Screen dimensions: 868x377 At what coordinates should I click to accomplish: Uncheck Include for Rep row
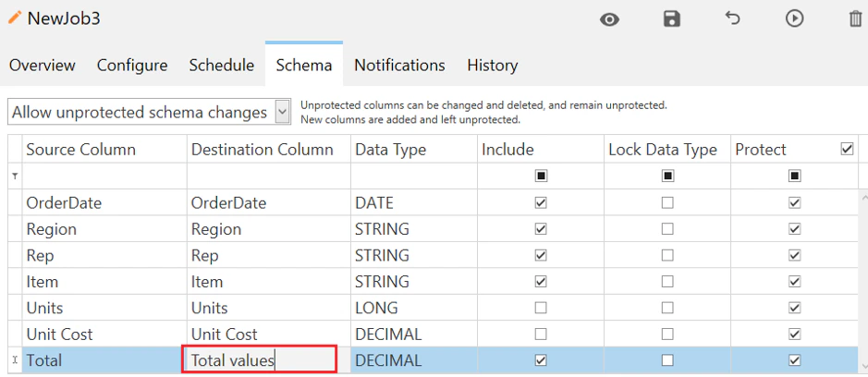pyautogui.click(x=541, y=255)
